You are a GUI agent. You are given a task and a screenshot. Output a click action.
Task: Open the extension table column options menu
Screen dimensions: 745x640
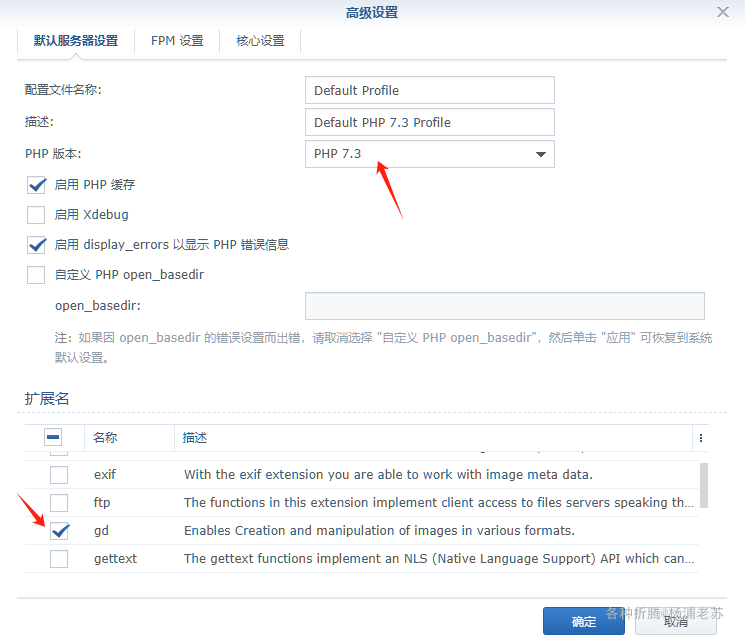click(x=701, y=438)
